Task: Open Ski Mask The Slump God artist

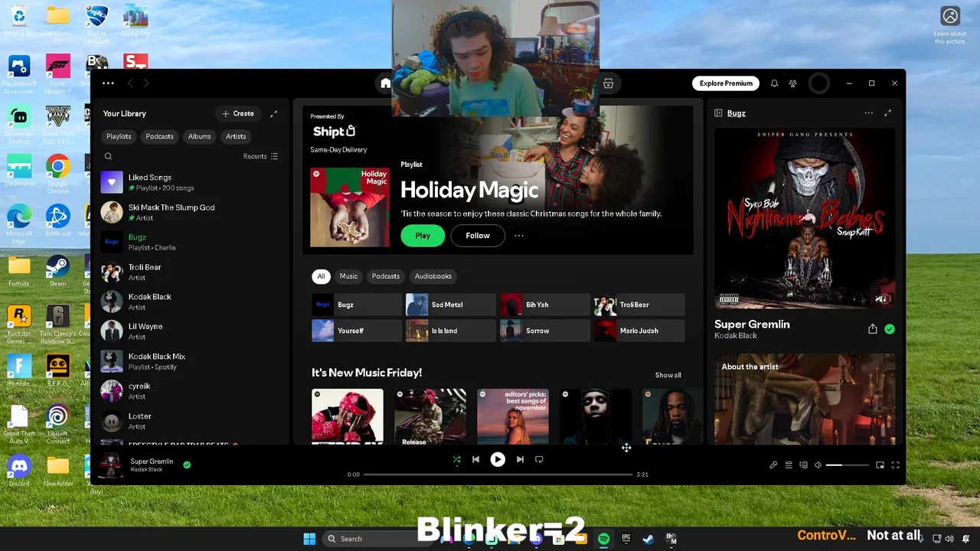Action: [191, 212]
